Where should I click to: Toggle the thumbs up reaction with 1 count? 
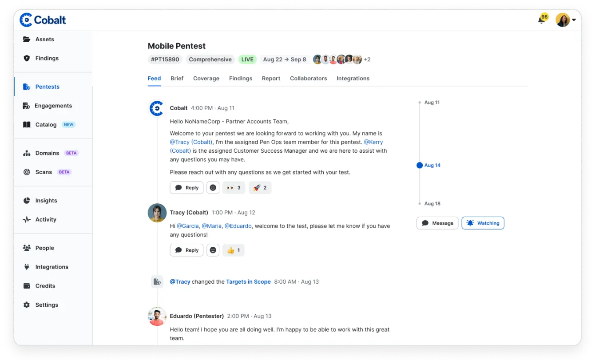tap(234, 250)
